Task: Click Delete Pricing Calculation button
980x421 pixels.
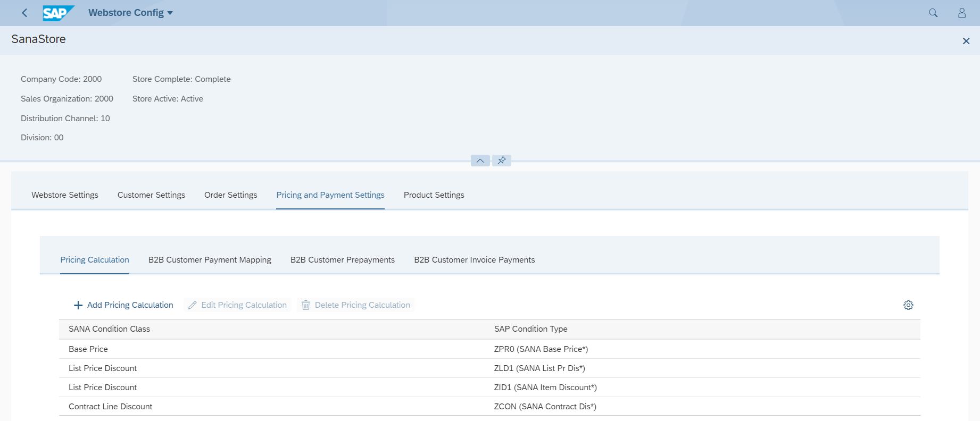Action: point(356,305)
